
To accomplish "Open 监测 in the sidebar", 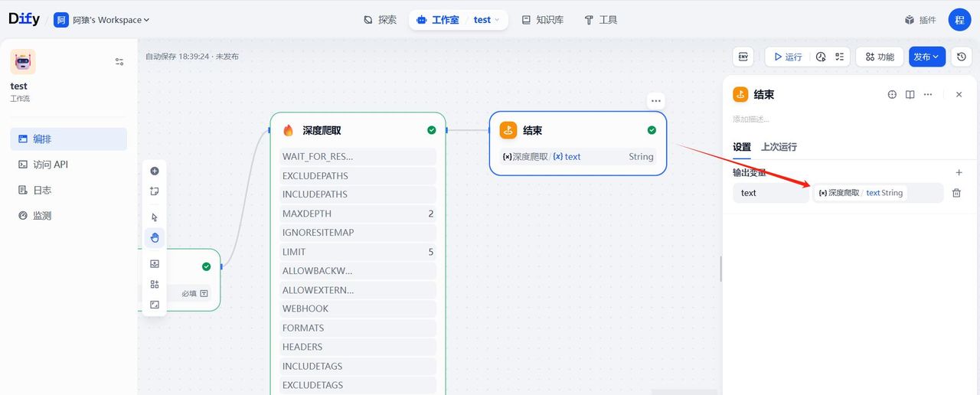I will (x=69, y=216).
